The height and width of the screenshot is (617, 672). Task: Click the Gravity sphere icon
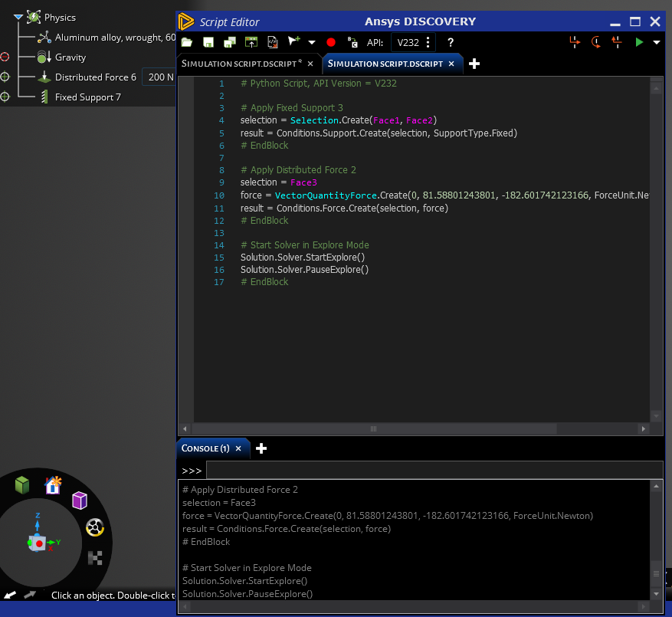pos(44,57)
